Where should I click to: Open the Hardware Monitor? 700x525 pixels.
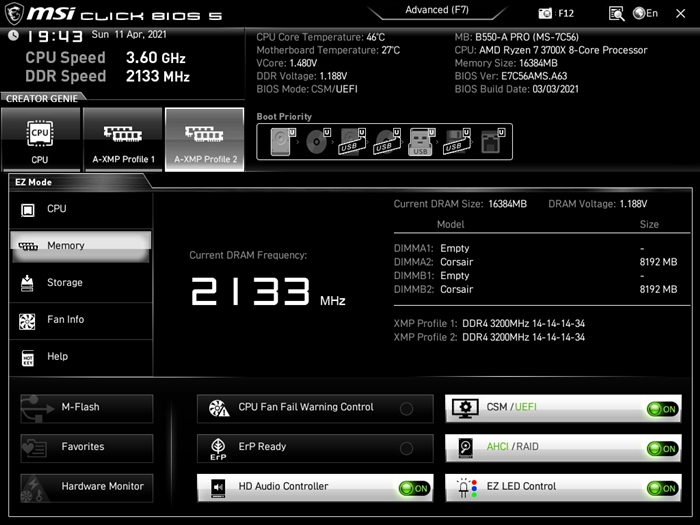pos(87,488)
